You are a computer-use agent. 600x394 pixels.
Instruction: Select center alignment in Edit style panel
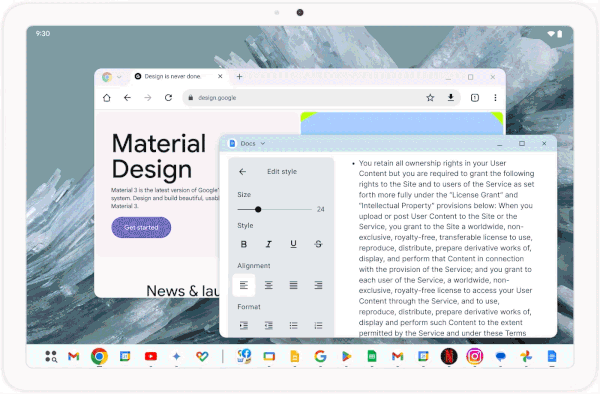(269, 285)
